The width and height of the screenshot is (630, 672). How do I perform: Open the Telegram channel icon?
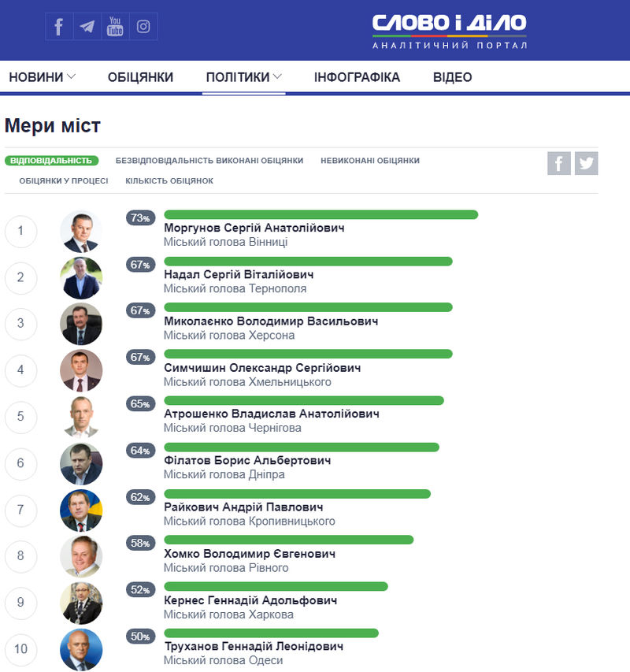(87, 27)
